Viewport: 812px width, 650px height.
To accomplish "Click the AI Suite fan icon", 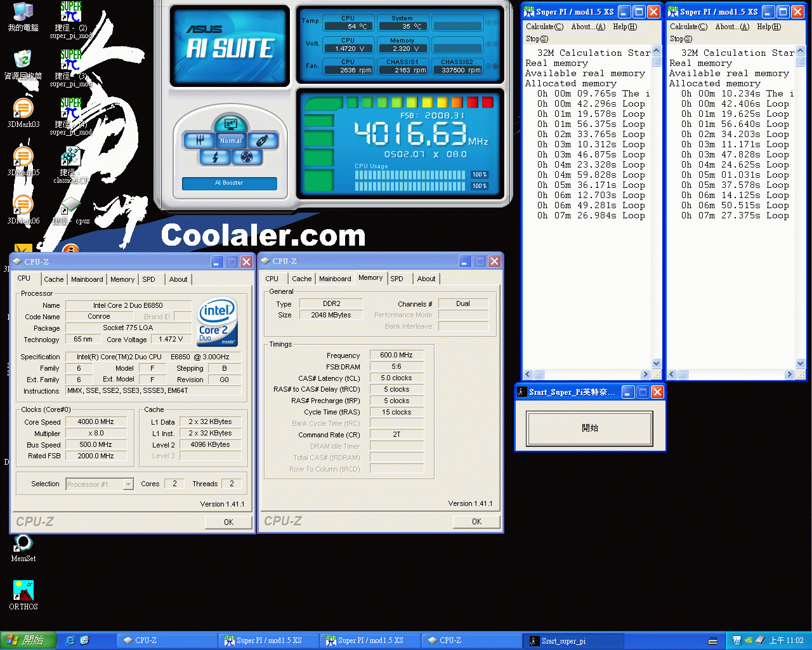I will [x=247, y=156].
